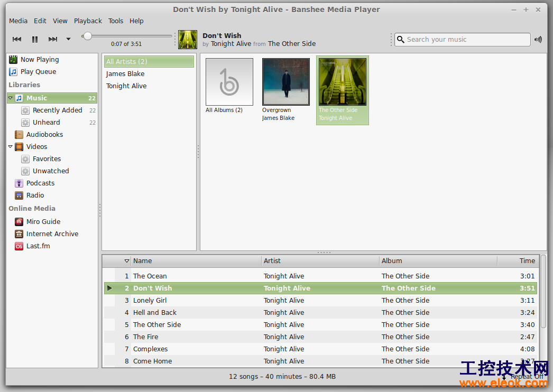Screen dimensions: 553x392
Task: Click the Libraries section header
Action: [x=24, y=85]
